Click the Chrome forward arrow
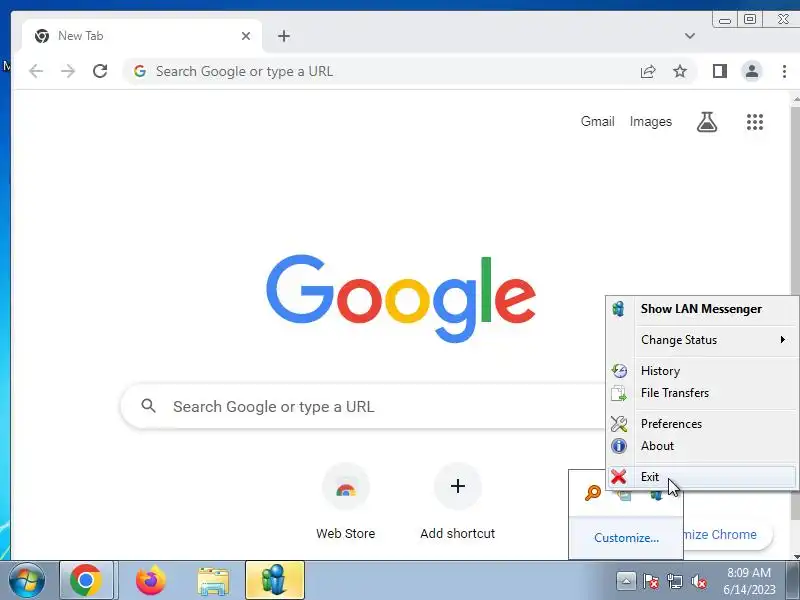The height and width of the screenshot is (600, 800). [x=67, y=71]
